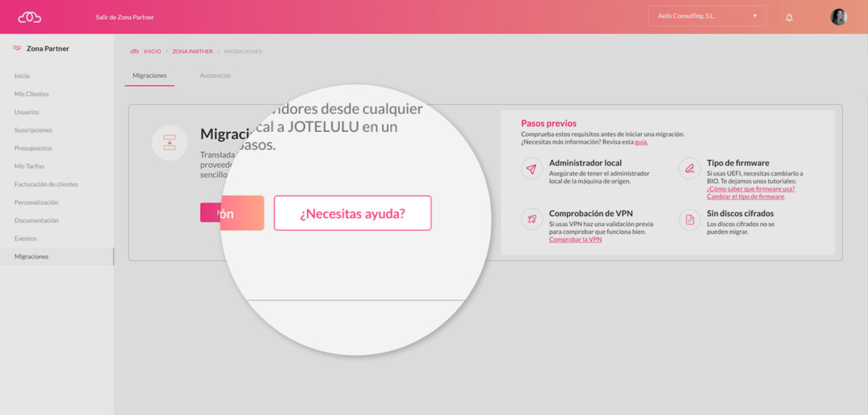Viewport: 868px width, 415px height.
Task: Open Documentación in the sidebar
Action: coord(37,220)
